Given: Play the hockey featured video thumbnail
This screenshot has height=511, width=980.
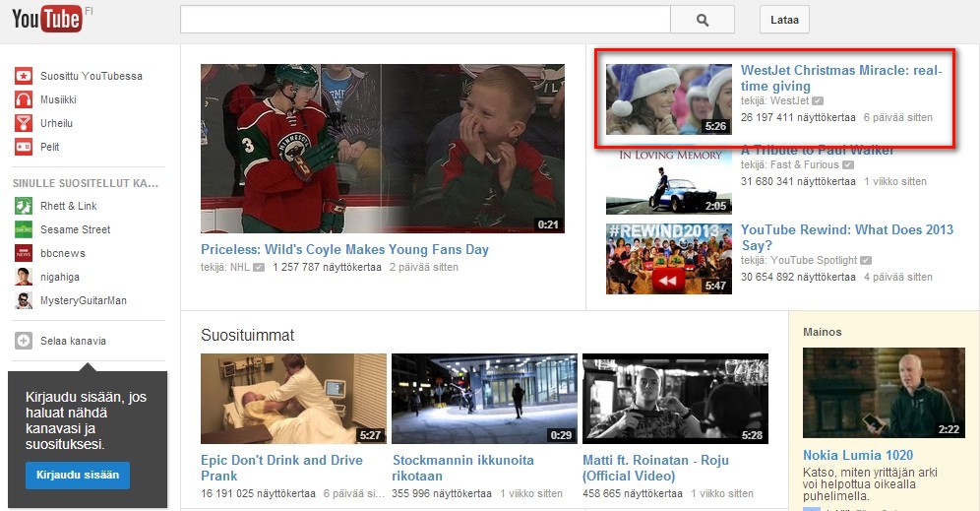Looking at the screenshot, I should pos(383,149).
